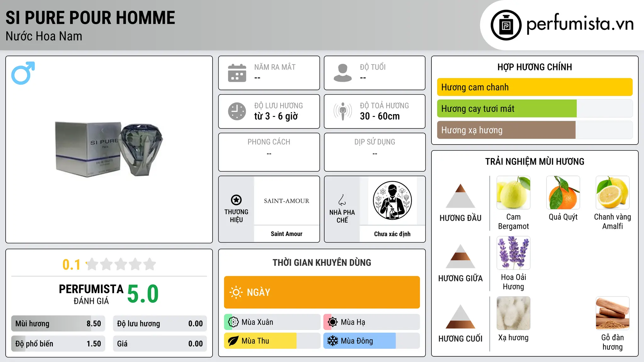The height and width of the screenshot is (362, 644).
Task: Open the Xạ hương musk note image
Action: [x=514, y=313]
